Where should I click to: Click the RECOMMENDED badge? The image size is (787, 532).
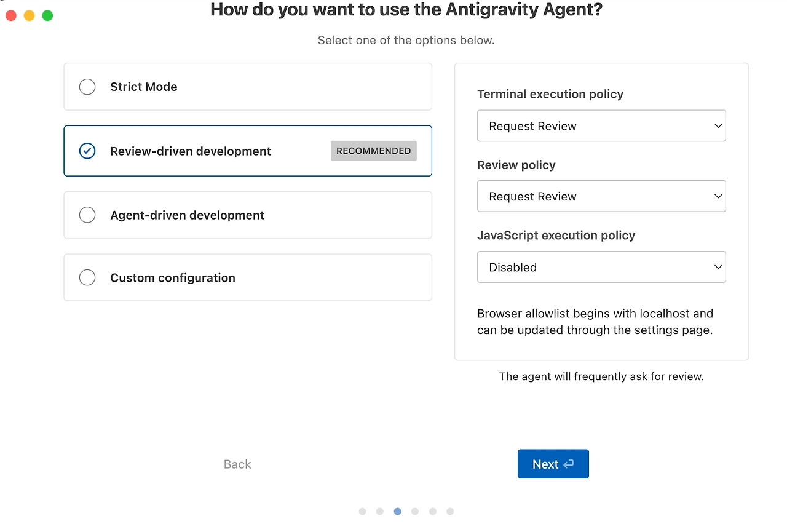374,151
